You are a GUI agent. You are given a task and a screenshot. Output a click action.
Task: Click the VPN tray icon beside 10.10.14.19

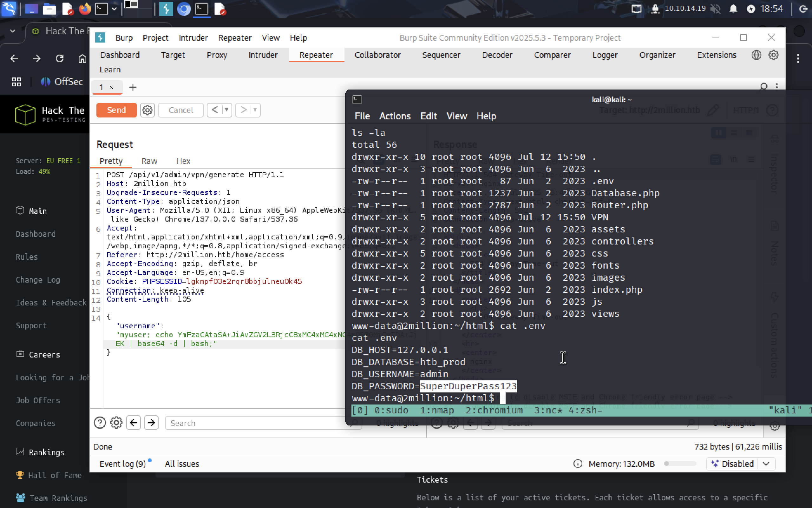click(655, 9)
